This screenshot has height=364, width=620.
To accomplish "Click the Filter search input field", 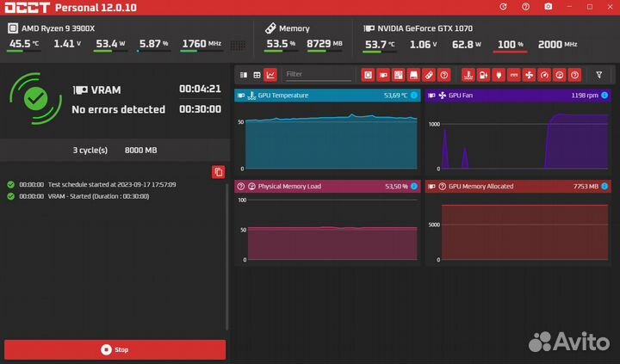I will (x=319, y=74).
